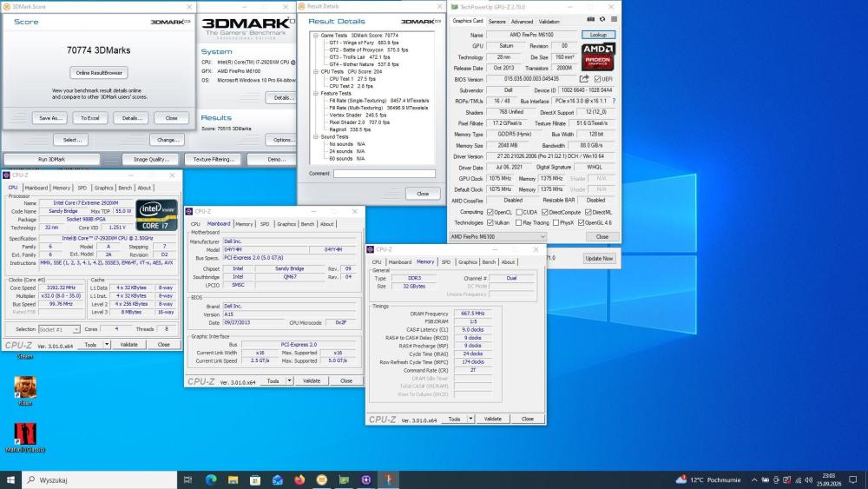The height and width of the screenshot is (489, 868).
Task: Open the Riven desktop shortcut
Action: pos(25,391)
